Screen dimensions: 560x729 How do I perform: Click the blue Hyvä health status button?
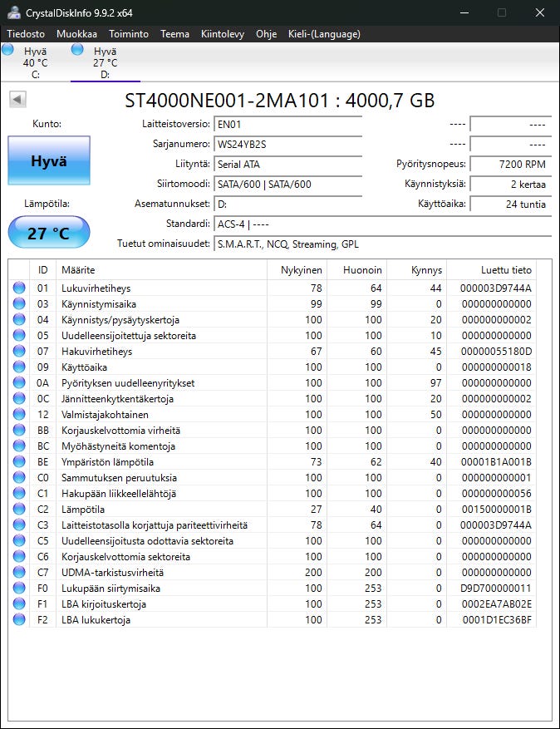(x=49, y=161)
